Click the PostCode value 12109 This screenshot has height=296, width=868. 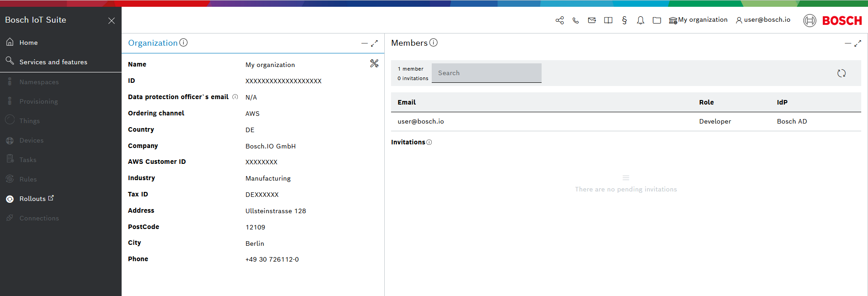coord(255,227)
